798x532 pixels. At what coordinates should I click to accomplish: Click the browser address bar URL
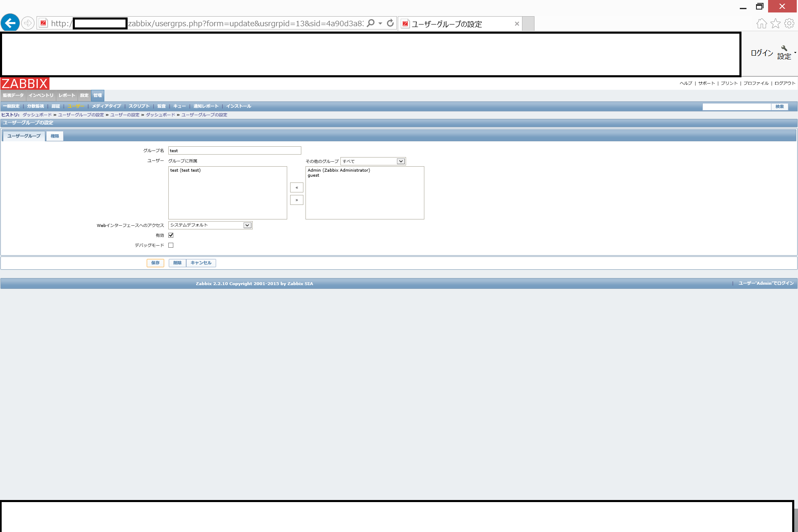coord(207,23)
